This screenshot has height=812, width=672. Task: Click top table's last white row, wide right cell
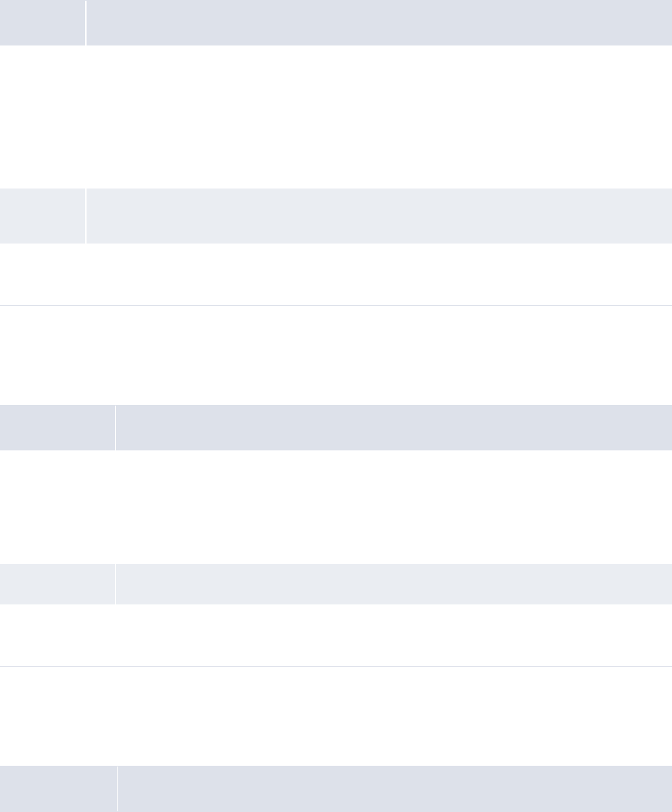point(379,274)
